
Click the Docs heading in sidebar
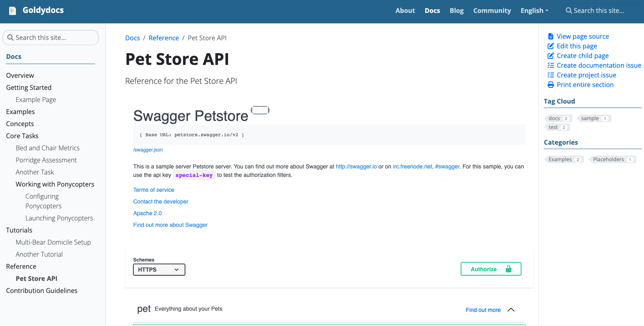coord(14,56)
